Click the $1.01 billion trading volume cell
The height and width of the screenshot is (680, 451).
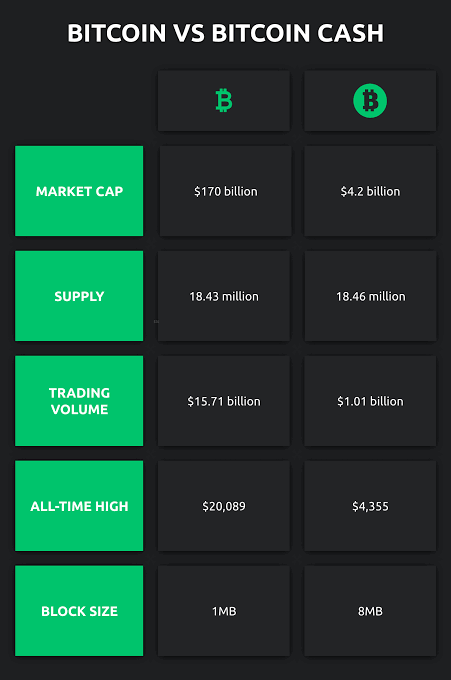(x=370, y=401)
